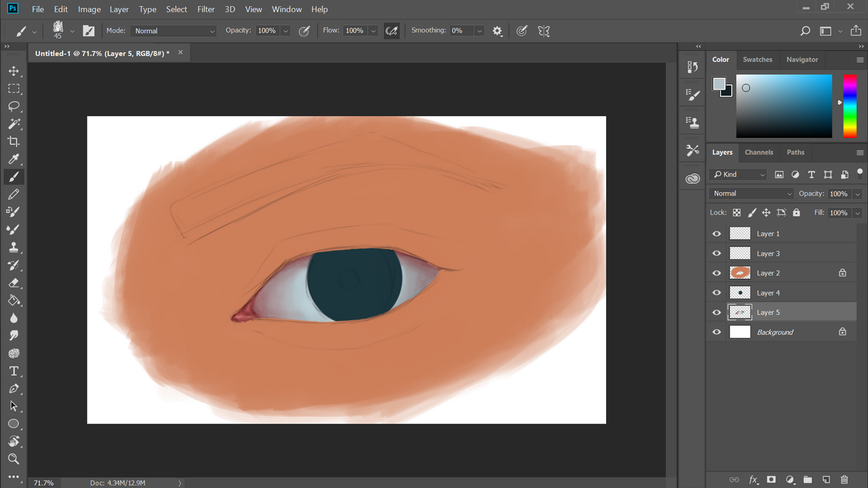Pick the Eyedropper tool
This screenshot has height=488, width=868.
[x=14, y=159]
